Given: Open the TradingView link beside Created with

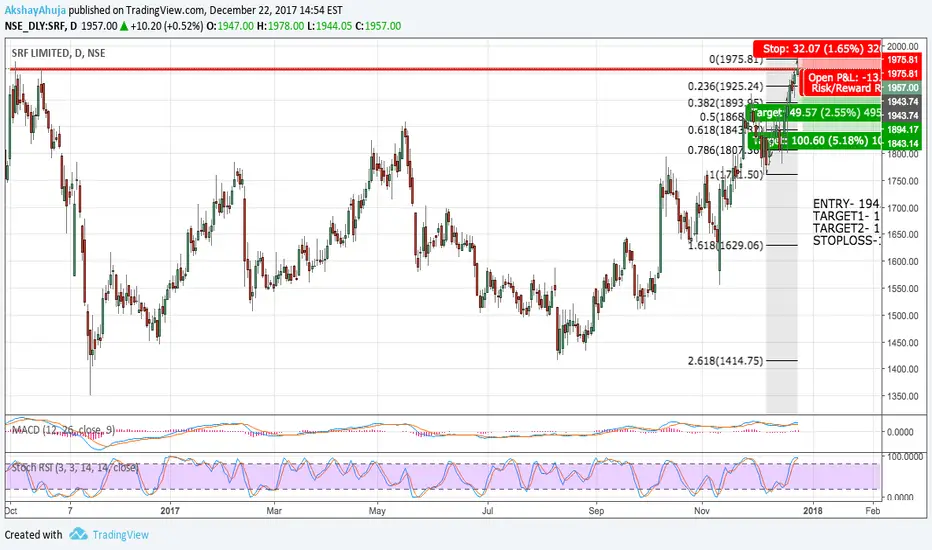Looking at the screenshot, I should [120, 535].
